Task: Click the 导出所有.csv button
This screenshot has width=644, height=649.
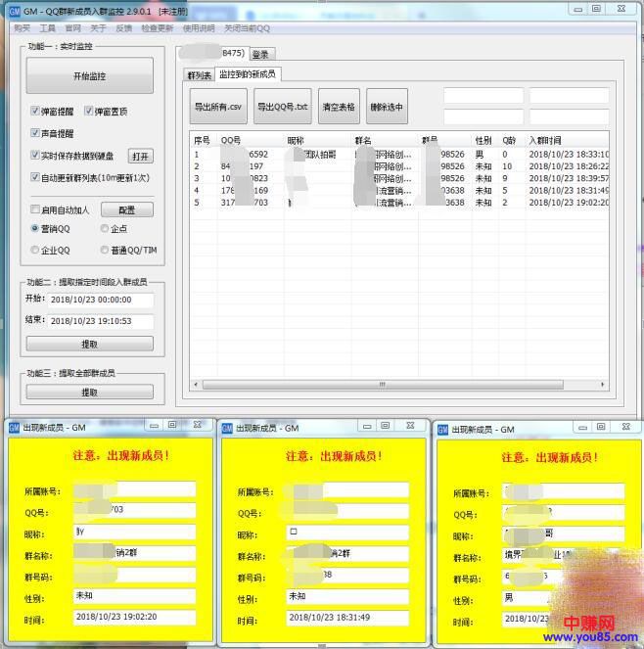Action: (218, 107)
